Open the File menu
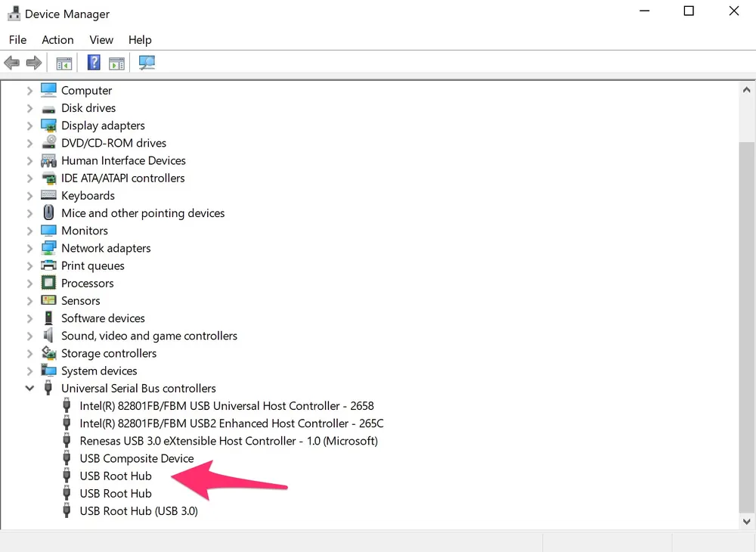The height and width of the screenshot is (552, 756). pyautogui.click(x=17, y=40)
